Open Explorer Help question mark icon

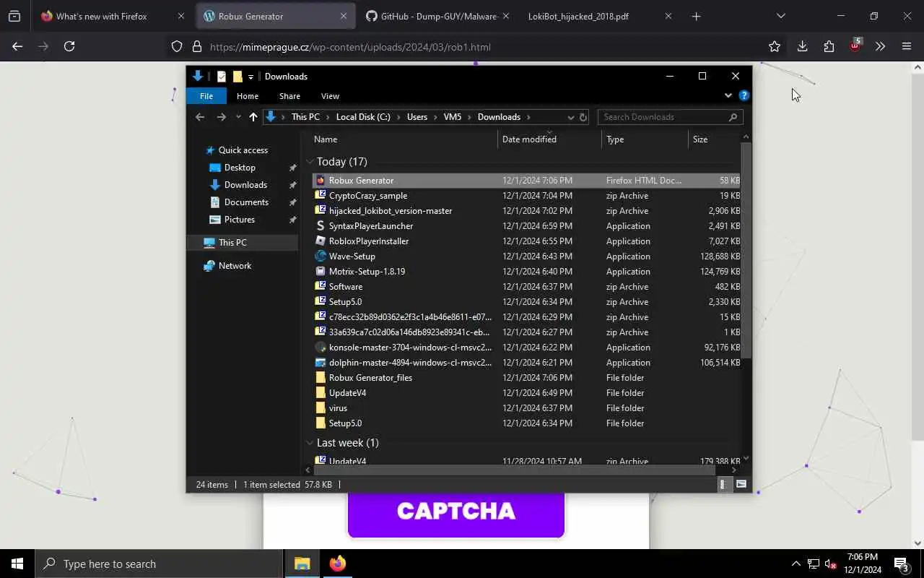pos(744,95)
